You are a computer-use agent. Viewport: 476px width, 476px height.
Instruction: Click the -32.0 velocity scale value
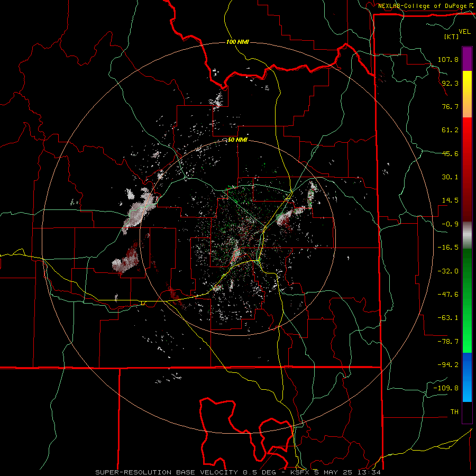(448, 271)
